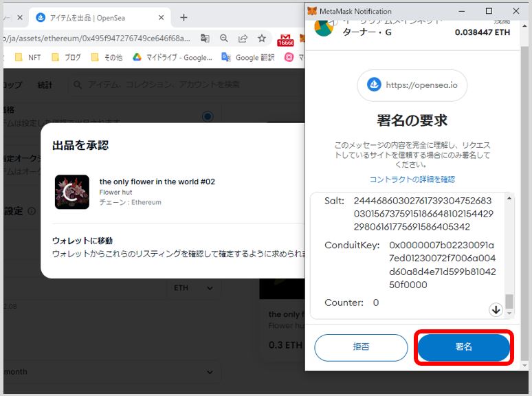The width and height of the screenshot is (532, 396).
Task: Click the share page icon in address bar
Action: [243, 38]
